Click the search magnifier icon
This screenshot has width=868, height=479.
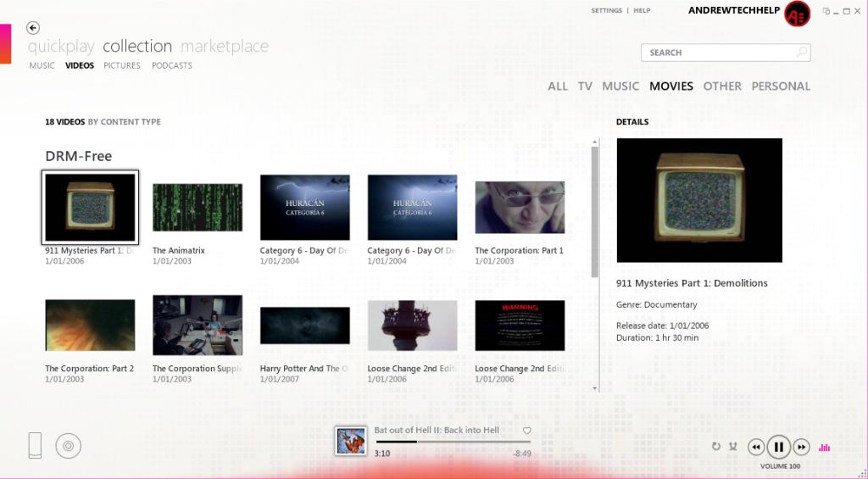pyautogui.click(x=801, y=53)
